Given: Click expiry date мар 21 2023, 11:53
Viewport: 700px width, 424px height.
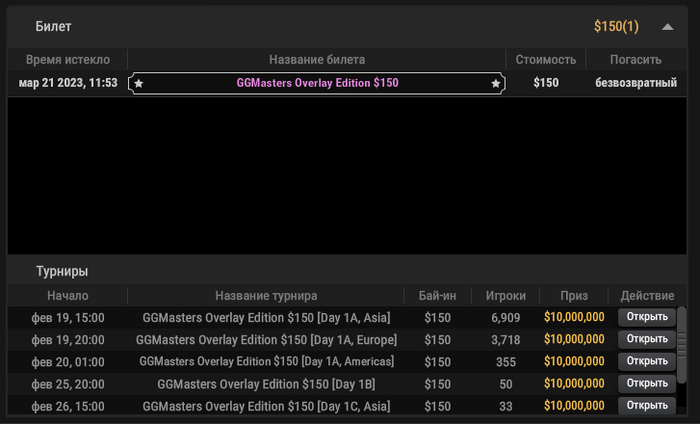Looking at the screenshot, I should pyautogui.click(x=68, y=83).
